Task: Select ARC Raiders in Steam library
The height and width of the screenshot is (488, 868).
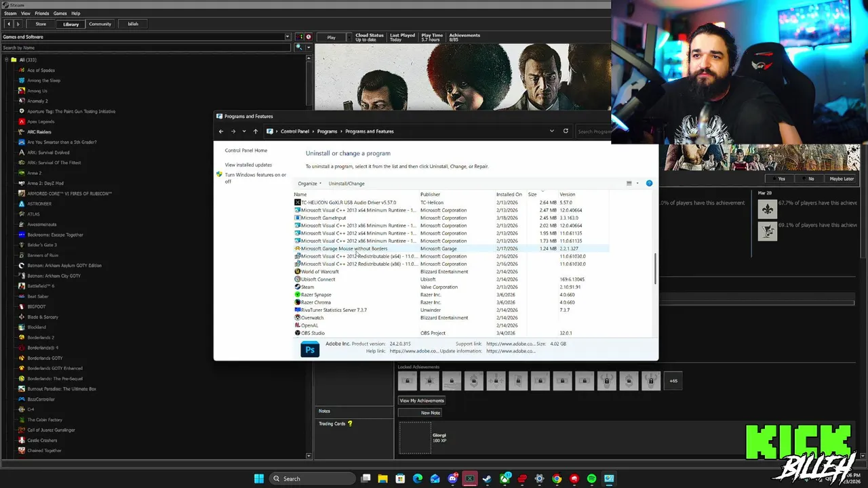Action: [x=39, y=131]
